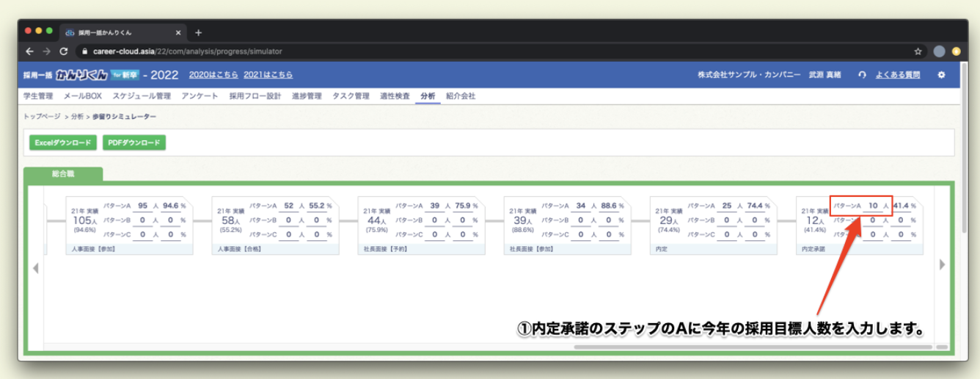
Task: Click the PDFダウンロード button
Action: [134, 142]
